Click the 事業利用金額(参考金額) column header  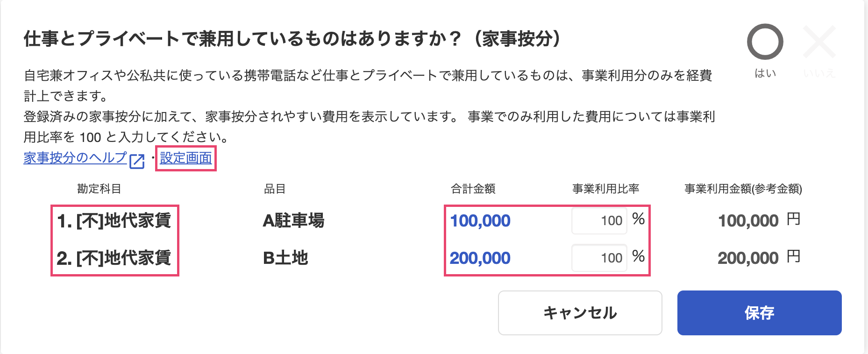point(743,189)
